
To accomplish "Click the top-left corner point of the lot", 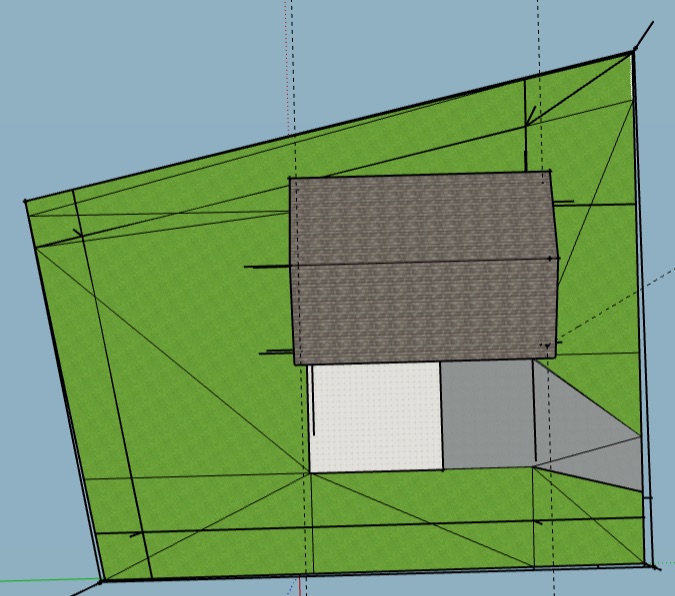I will [26, 202].
